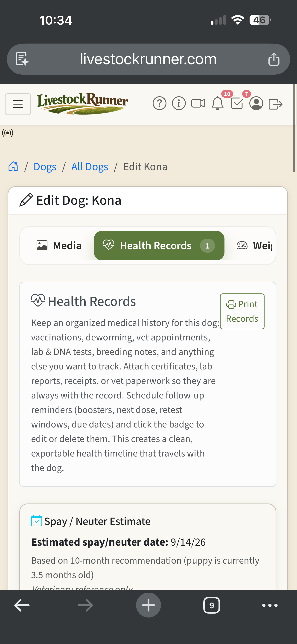Image resolution: width=297 pixels, height=644 pixels.
Task: Tap the share icon in the address bar
Action: tap(274, 59)
